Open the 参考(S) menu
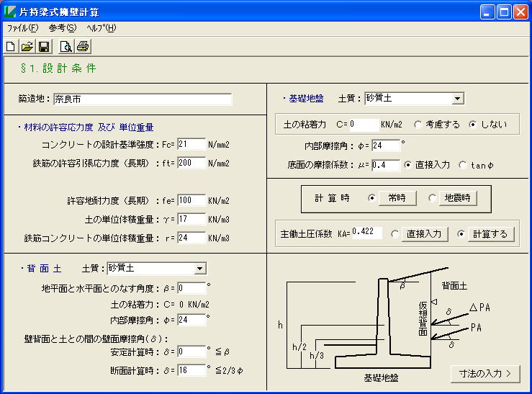The height and width of the screenshot is (394, 532). (x=62, y=28)
